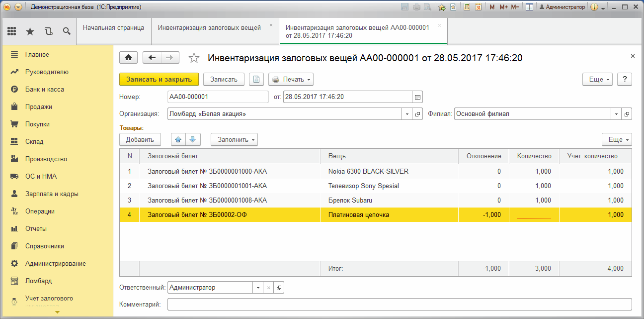Open the Favorites star panel

(30, 31)
